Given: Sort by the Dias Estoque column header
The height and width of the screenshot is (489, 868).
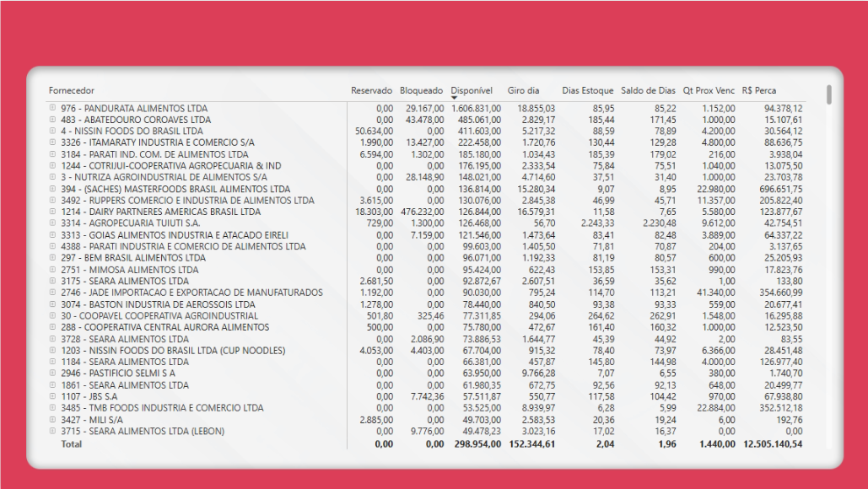Looking at the screenshot, I should [587, 90].
